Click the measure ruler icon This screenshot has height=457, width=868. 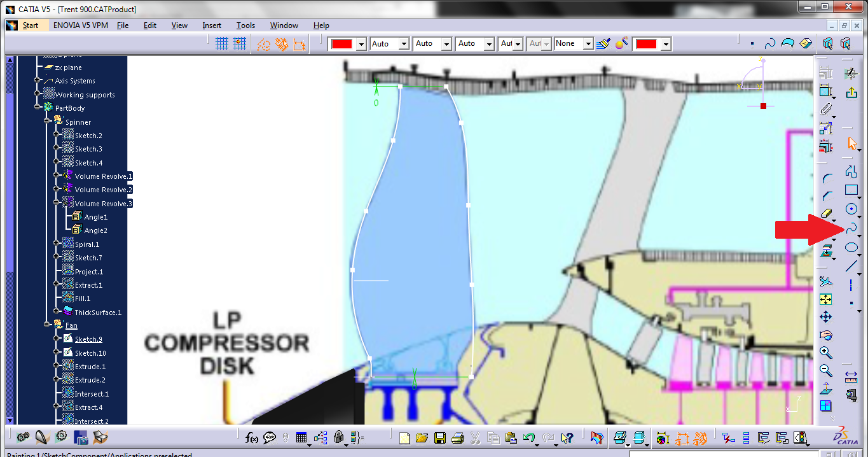tap(851, 377)
